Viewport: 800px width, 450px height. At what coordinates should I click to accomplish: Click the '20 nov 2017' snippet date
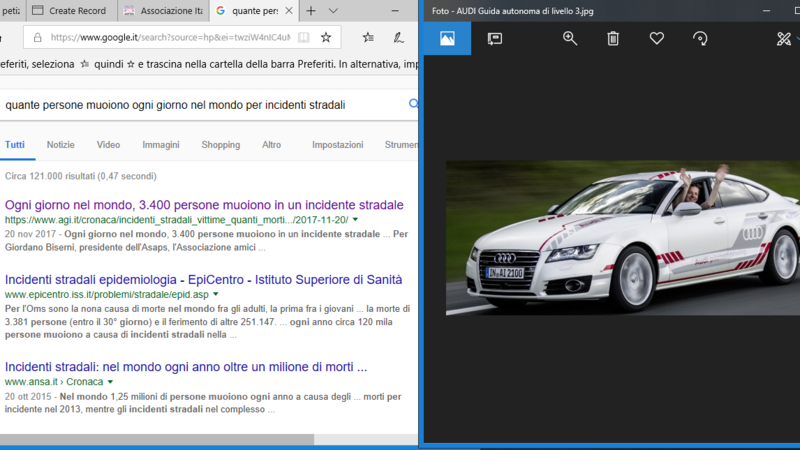(x=30, y=234)
